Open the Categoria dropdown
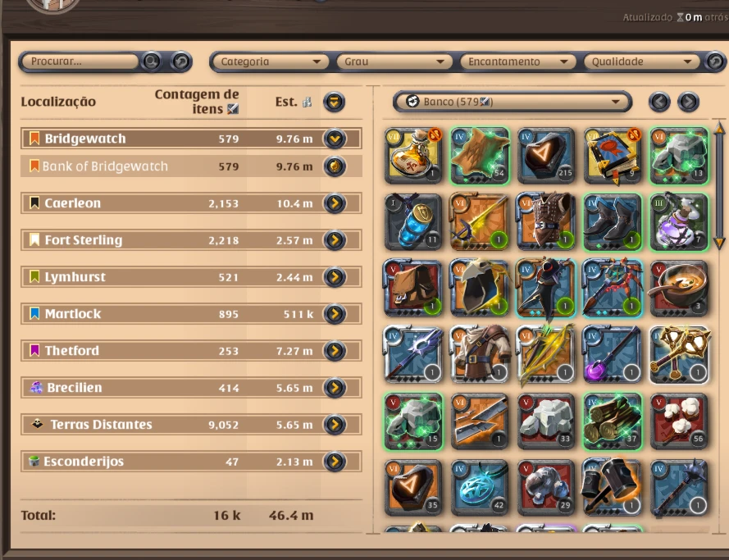 pyautogui.click(x=270, y=61)
